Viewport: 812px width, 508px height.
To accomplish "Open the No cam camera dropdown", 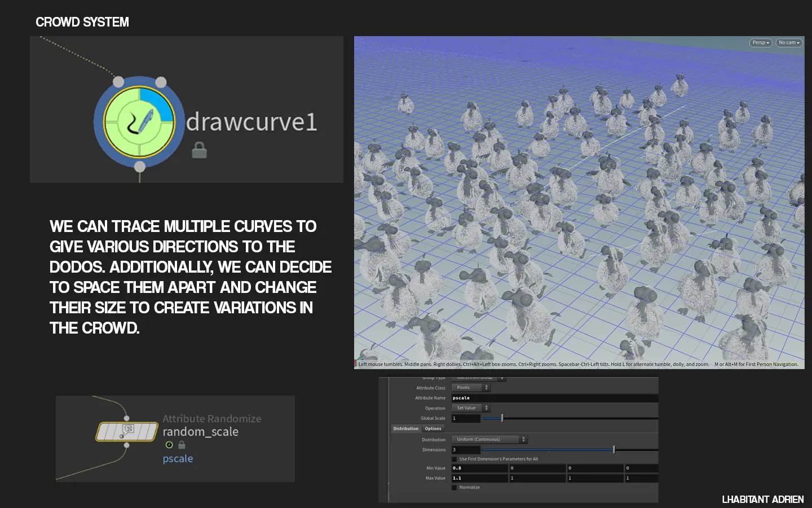I will point(789,43).
